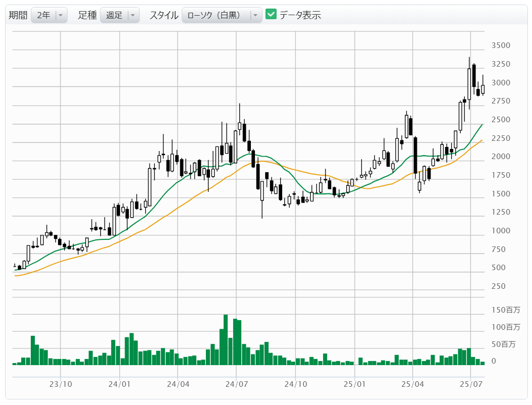Click the 25/01 date axis label
The width and height of the screenshot is (532, 405).
click(354, 384)
